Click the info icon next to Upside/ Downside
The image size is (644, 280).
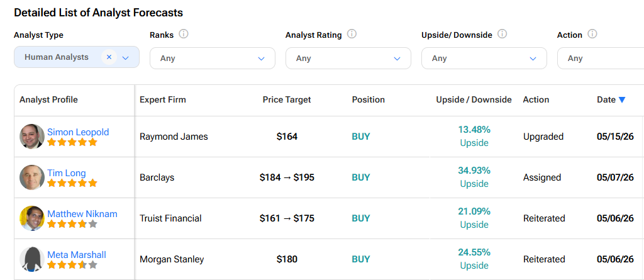502,34
